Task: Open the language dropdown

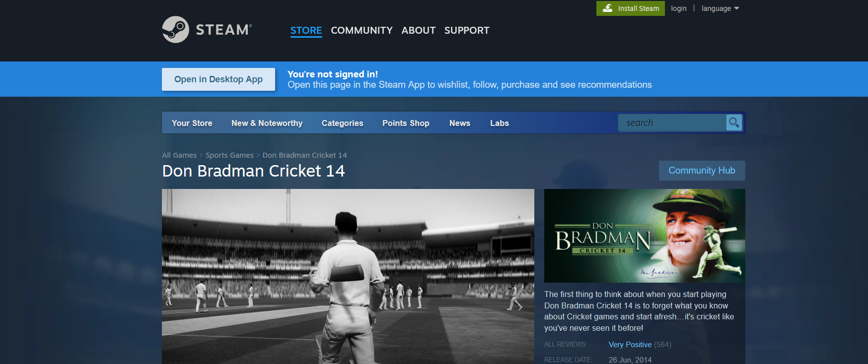Action: [x=720, y=8]
